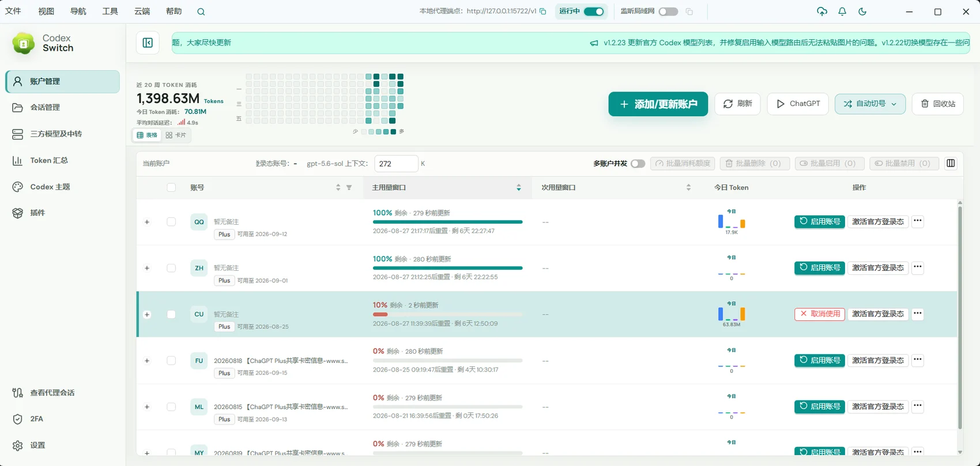980x466 pixels.
Task: Expand the ZH account row
Action: coord(147,268)
